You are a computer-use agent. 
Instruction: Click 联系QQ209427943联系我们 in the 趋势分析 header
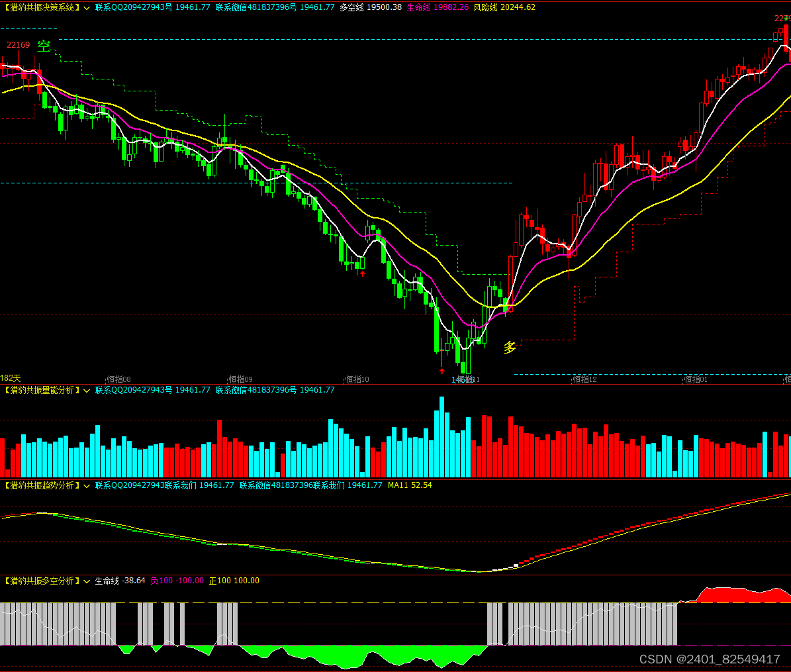point(146,485)
